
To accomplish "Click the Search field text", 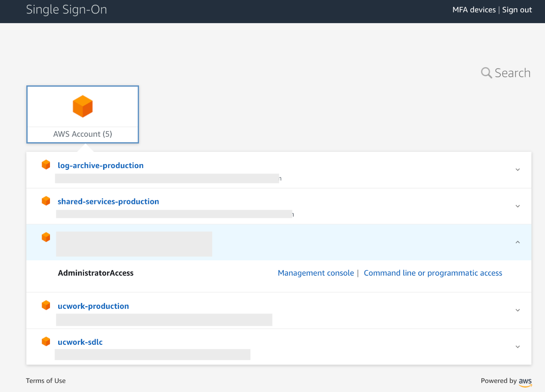I will pos(512,73).
